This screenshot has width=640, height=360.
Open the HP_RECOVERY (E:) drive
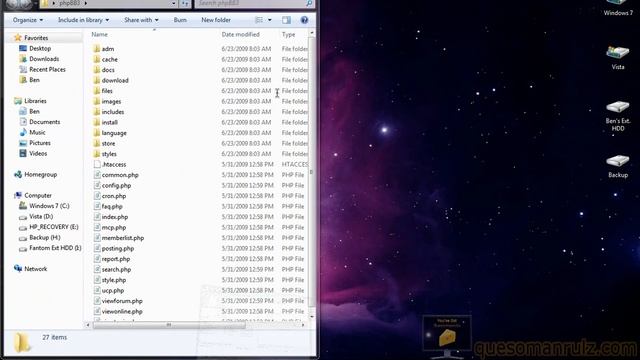(53, 227)
